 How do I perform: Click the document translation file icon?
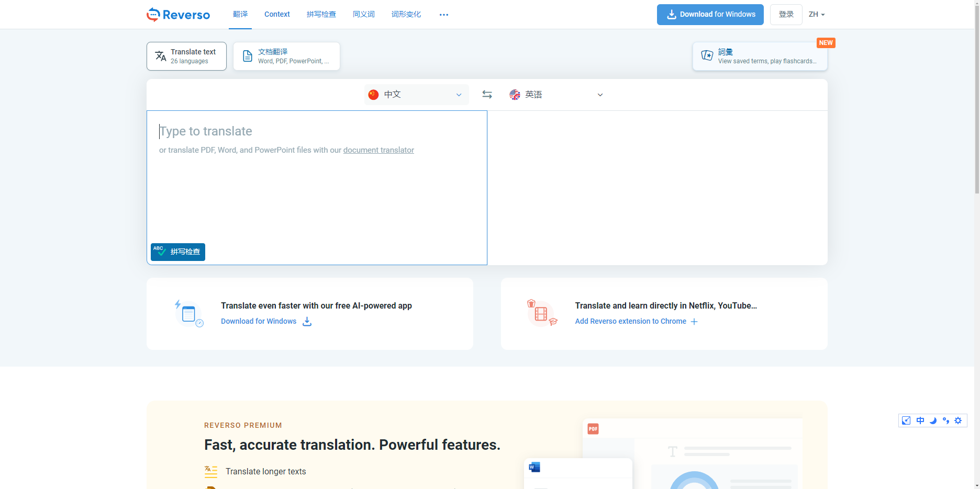click(x=248, y=56)
